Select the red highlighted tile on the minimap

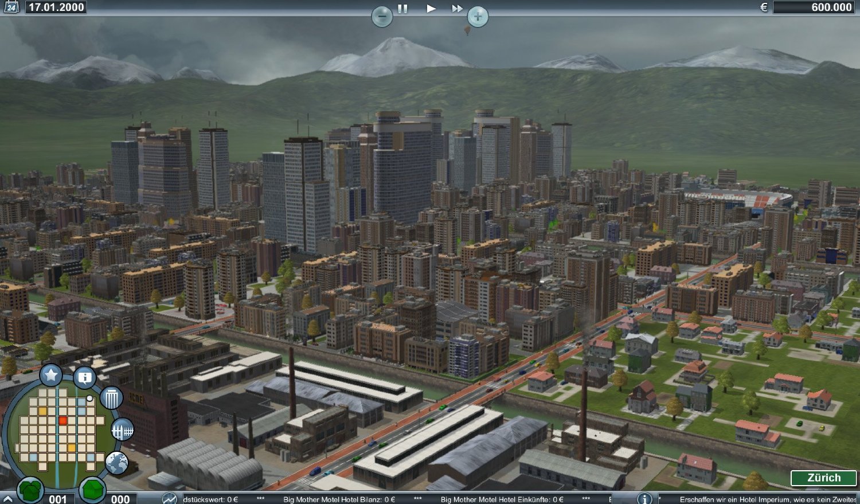[x=63, y=420]
